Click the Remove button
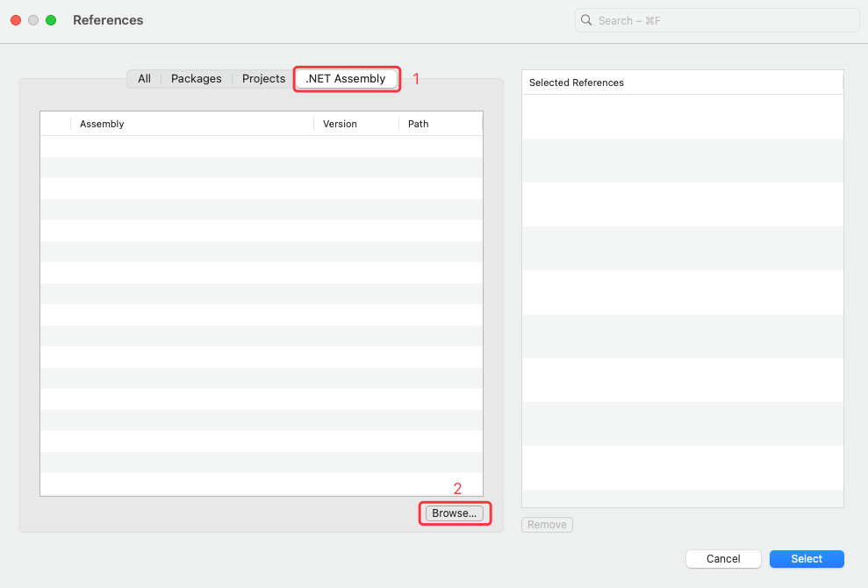The height and width of the screenshot is (588, 868). tap(547, 525)
